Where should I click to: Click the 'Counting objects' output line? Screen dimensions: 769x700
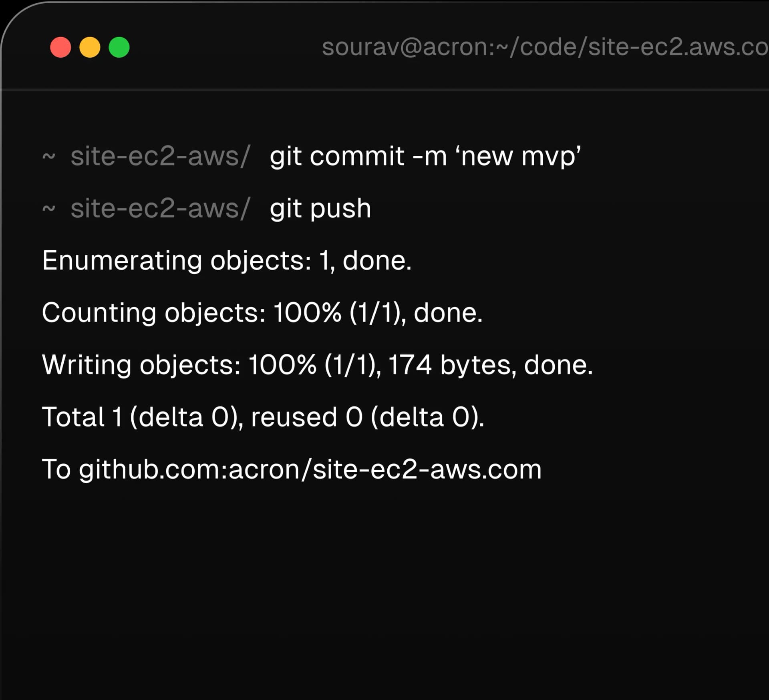(262, 313)
